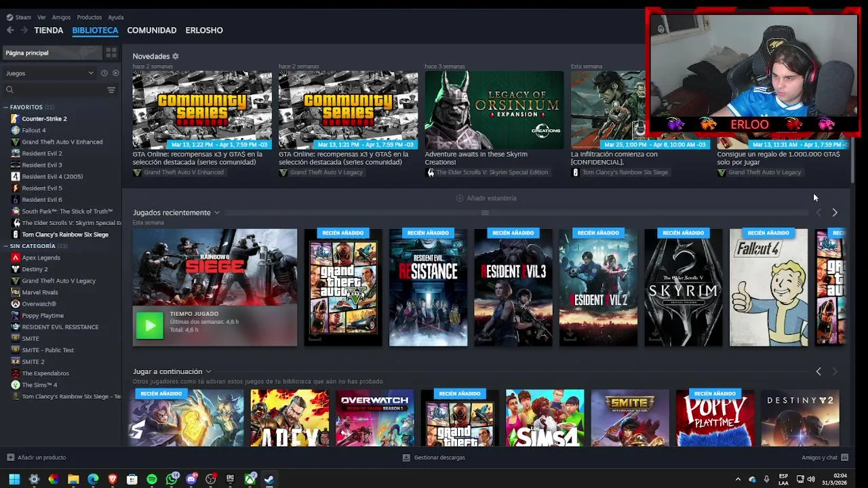
Task: Open Legacy of Orsinium news link
Action: (494, 110)
